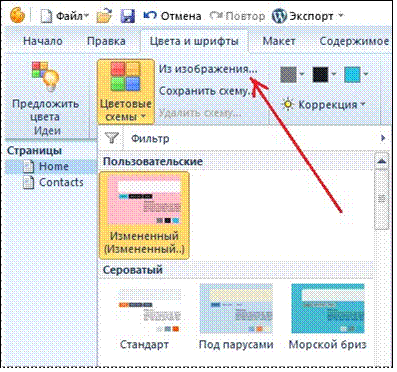Select the Contacts page in tree
397x372 pixels.
tap(53, 182)
